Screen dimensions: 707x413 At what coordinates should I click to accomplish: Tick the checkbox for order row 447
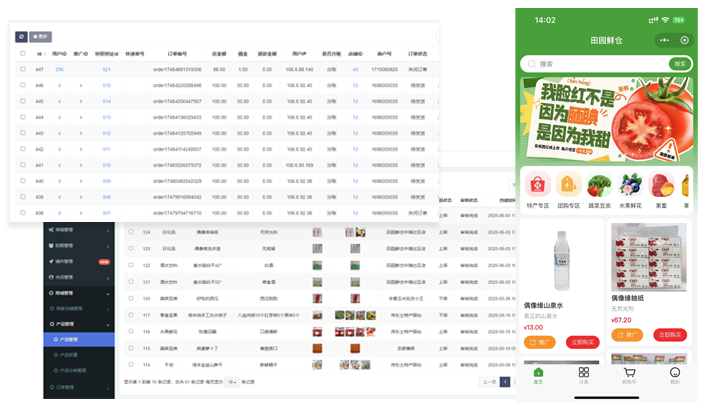(22, 69)
